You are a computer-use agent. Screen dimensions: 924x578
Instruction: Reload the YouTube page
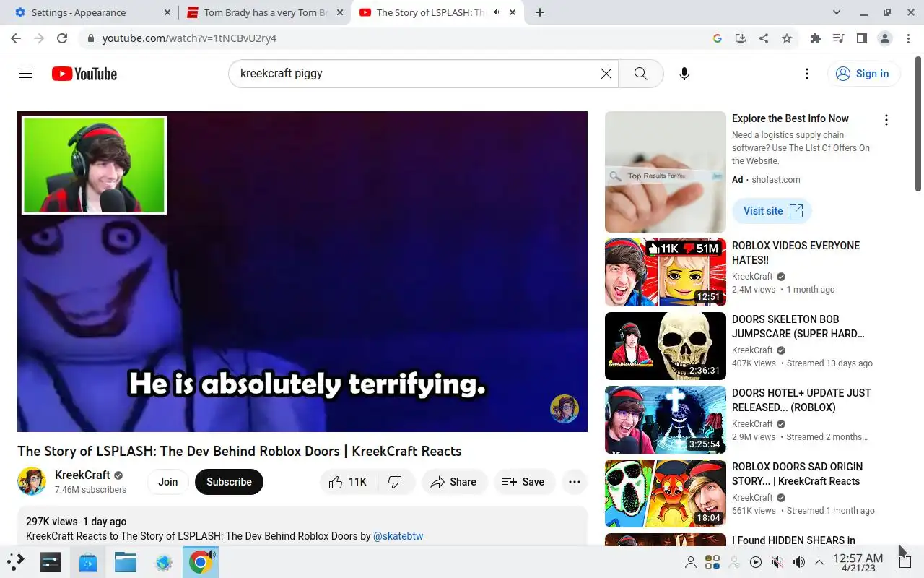point(62,38)
